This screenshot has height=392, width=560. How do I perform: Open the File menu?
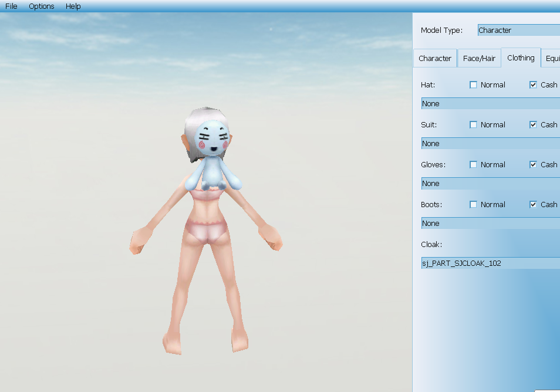(x=11, y=6)
